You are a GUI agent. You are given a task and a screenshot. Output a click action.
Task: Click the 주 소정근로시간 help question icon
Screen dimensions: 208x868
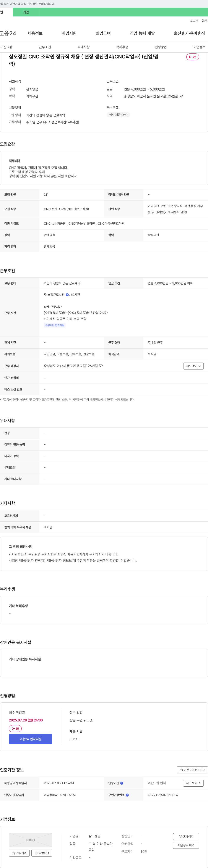(x=67, y=295)
